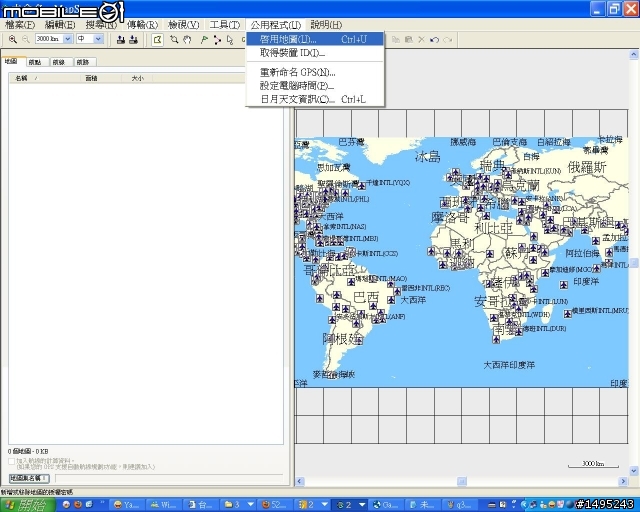
Task: Open the 傳輸(R) menu
Action: point(142,25)
